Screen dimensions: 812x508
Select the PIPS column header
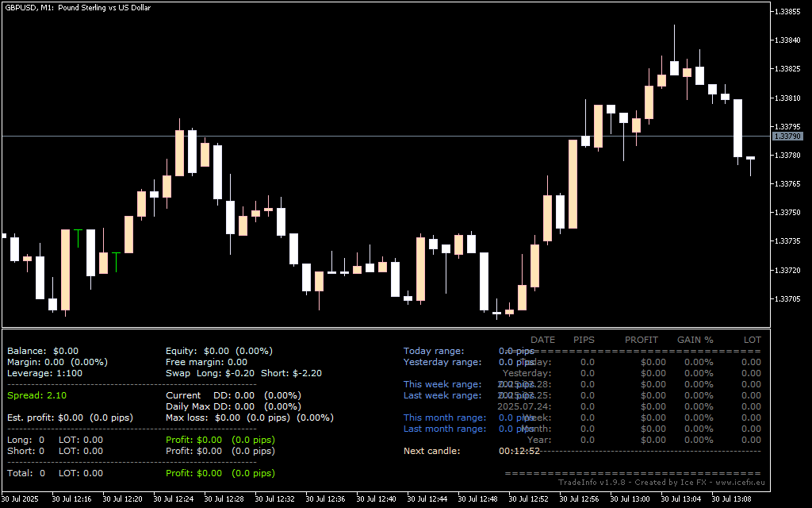(583, 340)
